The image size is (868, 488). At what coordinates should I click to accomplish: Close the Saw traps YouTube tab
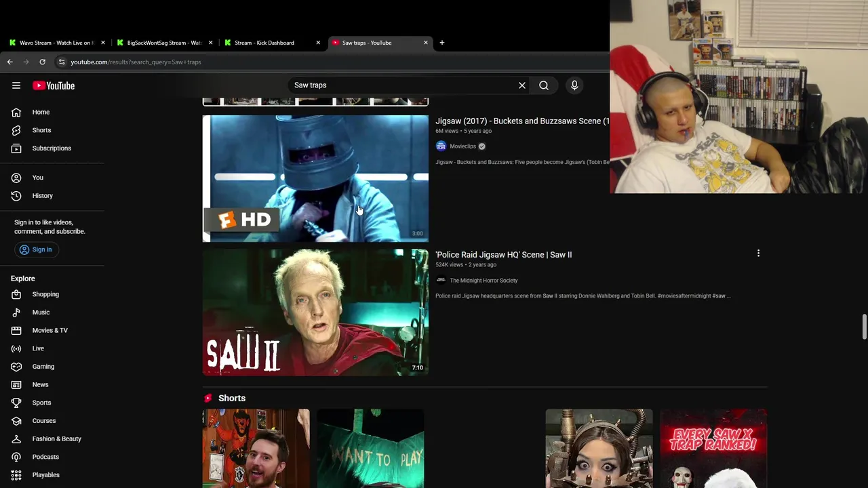[426, 43]
